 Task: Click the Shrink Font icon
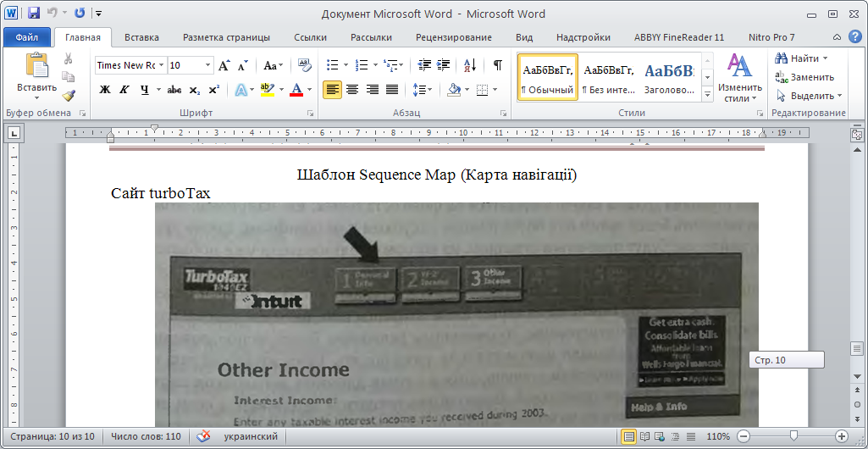tap(243, 65)
